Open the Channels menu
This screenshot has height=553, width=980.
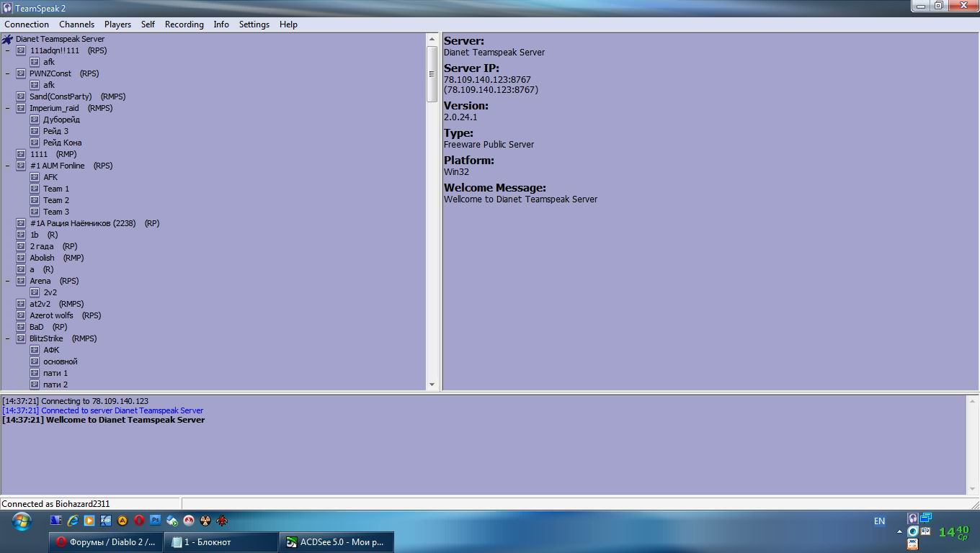click(x=76, y=24)
